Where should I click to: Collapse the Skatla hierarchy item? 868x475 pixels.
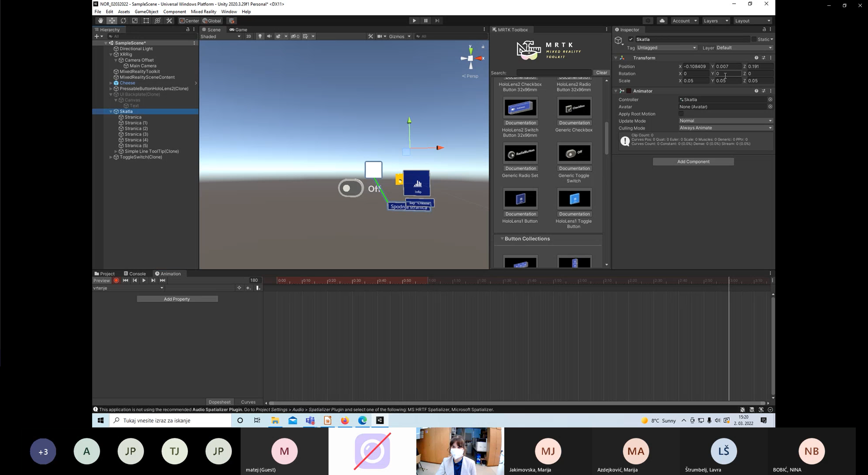click(111, 111)
